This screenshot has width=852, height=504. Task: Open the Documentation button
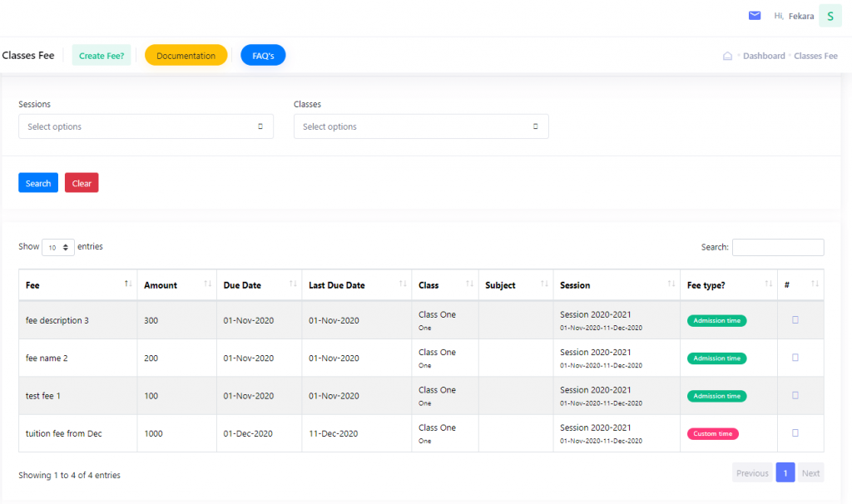(x=186, y=56)
